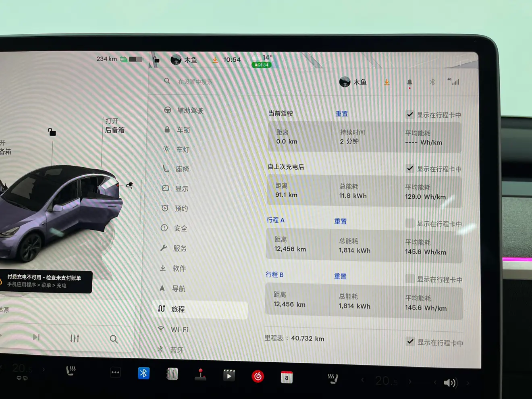
Task: Open the Calendar app in the bottom bar
Action: coord(287,377)
